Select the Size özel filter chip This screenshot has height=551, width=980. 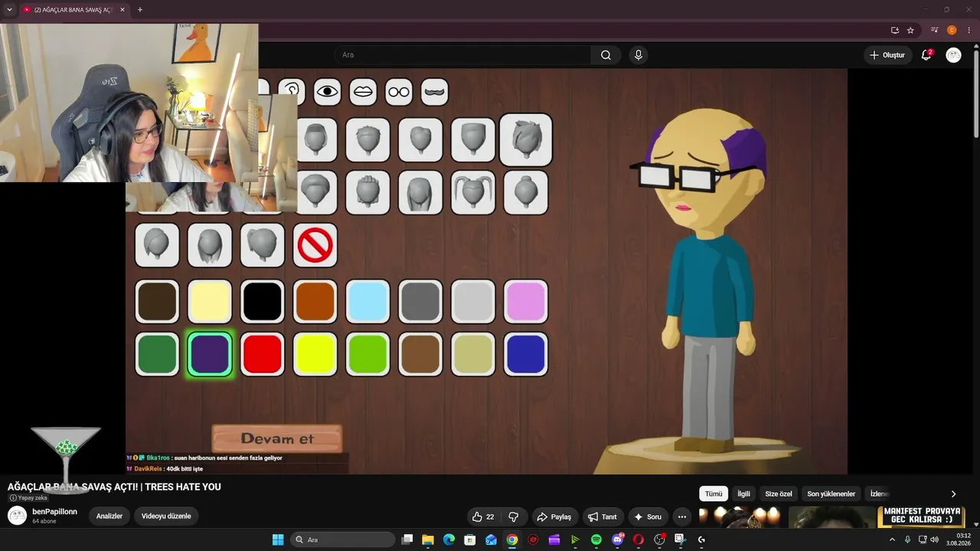pos(779,494)
